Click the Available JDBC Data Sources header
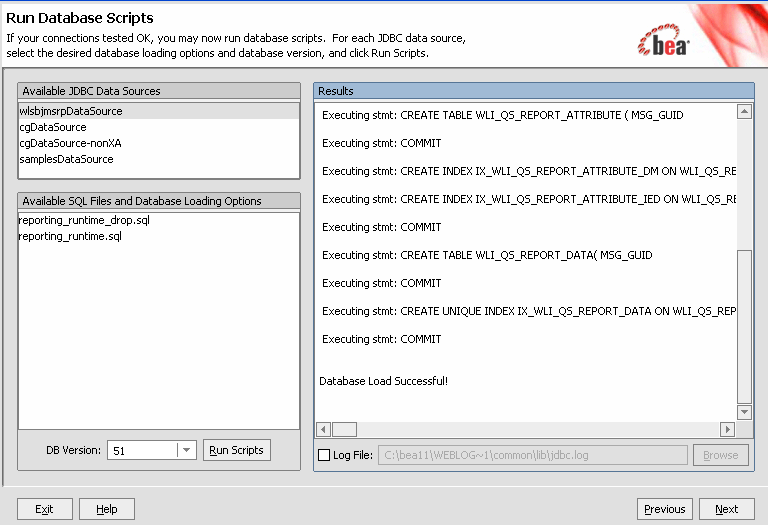This screenshot has height=525, width=768. pos(159,91)
